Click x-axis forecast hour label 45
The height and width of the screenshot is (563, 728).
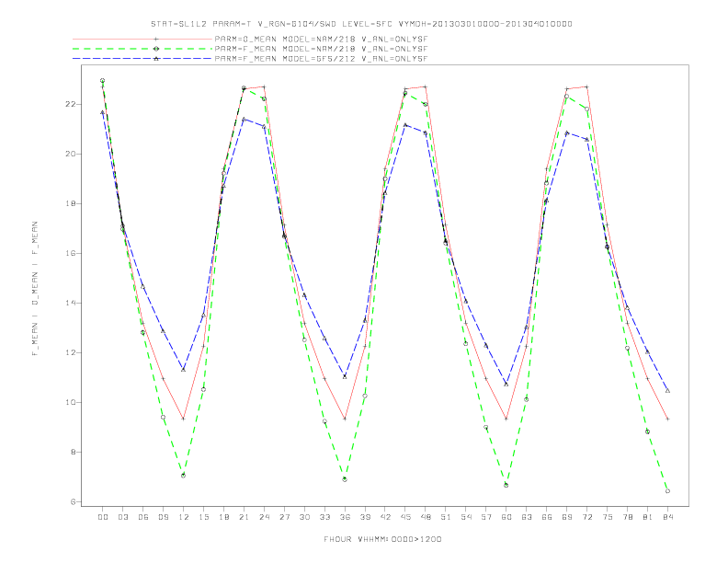[x=405, y=517]
